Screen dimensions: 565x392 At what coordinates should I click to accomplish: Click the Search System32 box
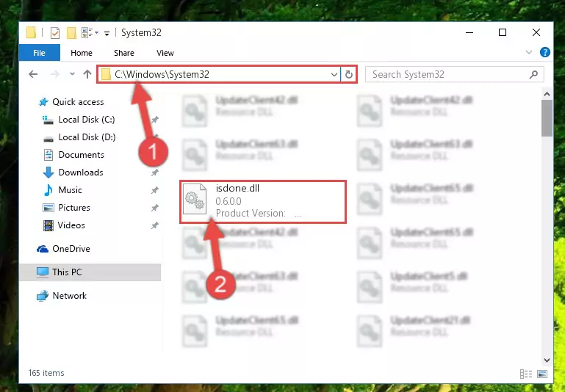tap(454, 75)
